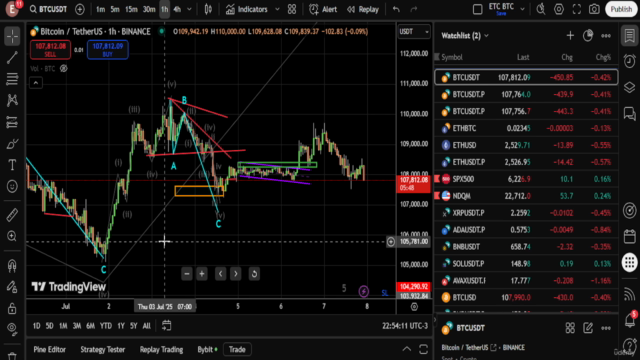
Task: Open the candlestick chart type menu
Action: [x=208, y=9]
